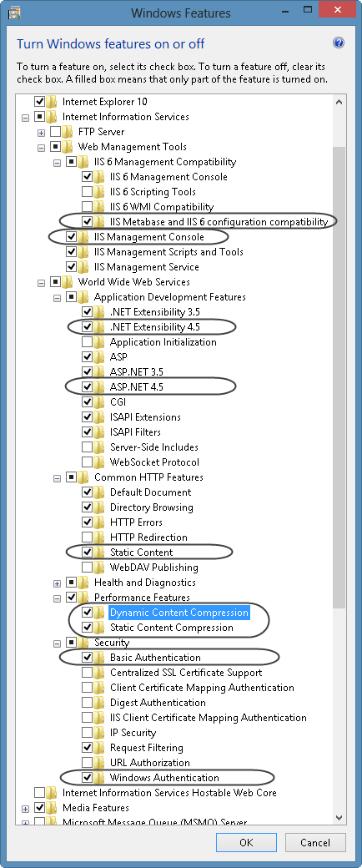Image resolution: width=362 pixels, height=868 pixels.
Task: Toggle the Dynamic Content Compression checkbox
Action: click(x=87, y=613)
